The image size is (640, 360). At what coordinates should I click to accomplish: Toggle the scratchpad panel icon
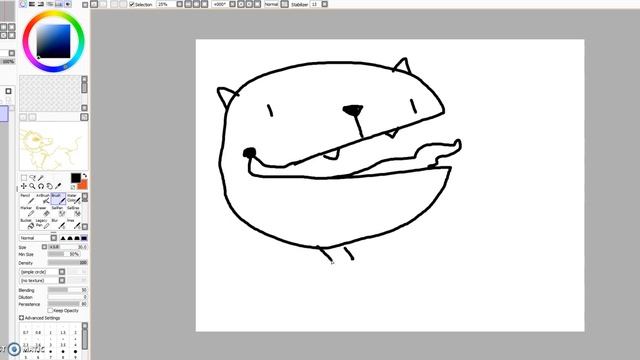coord(68,4)
